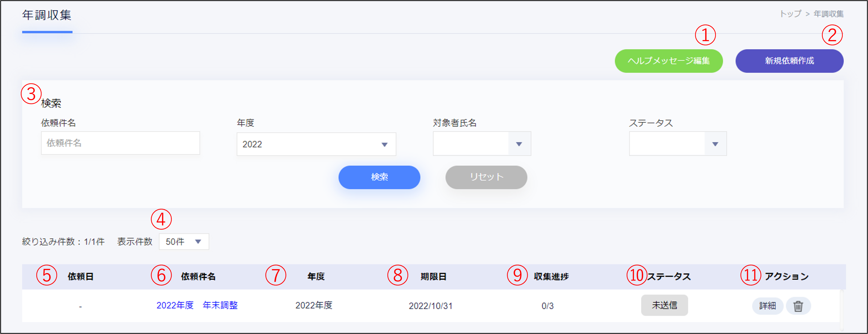This screenshot has width=868, height=334.
Task: Click the 依頼件名 column header
Action: click(x=198, y=277)
